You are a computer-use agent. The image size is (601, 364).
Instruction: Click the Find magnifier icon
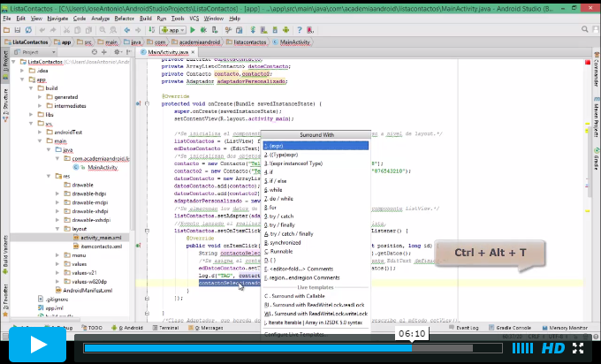point(103,30)
